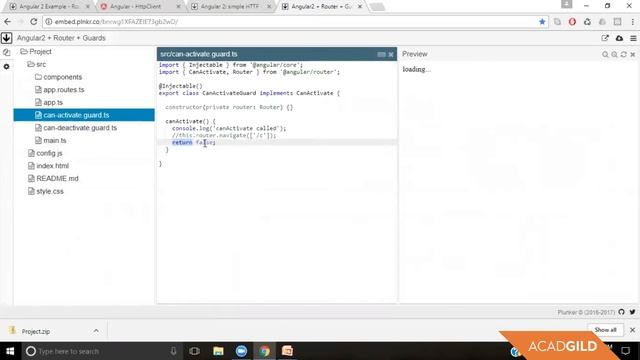Screen dimensions: 640x360
Task: Reload the browser page
Action: point(33,22)
